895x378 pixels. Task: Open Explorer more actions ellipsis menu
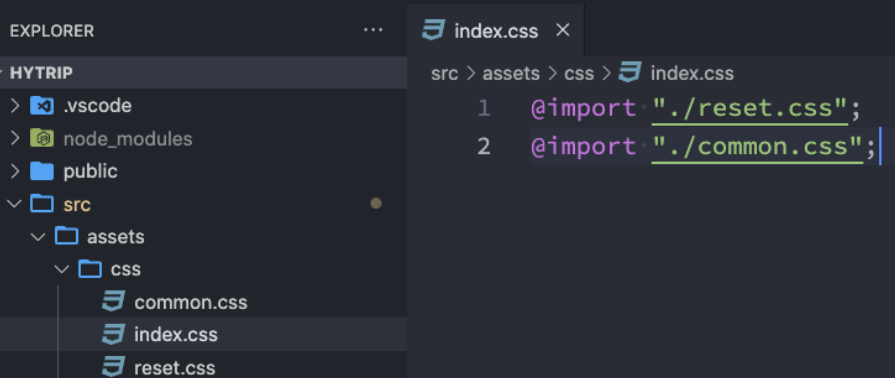point(373,30)
